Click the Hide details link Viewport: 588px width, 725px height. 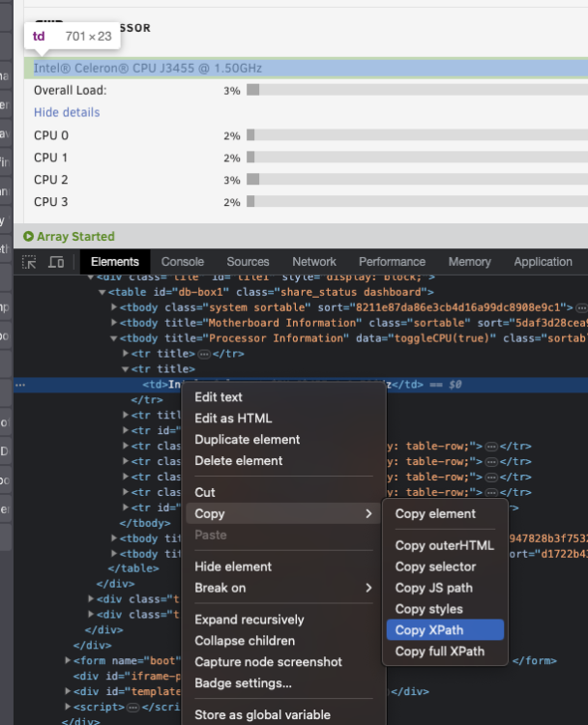[67, 112]
